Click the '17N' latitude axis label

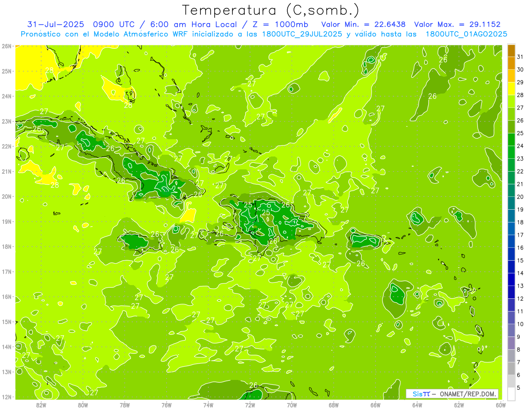(x=6, y=272)
